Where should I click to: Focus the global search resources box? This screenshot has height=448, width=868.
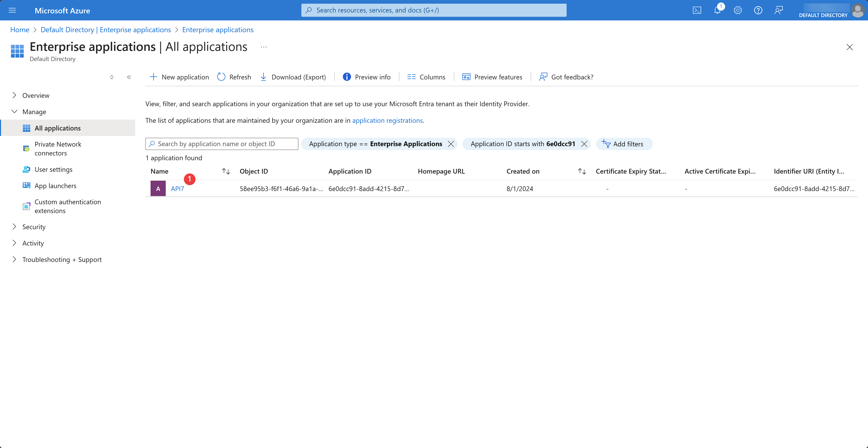tap(434, 10)
